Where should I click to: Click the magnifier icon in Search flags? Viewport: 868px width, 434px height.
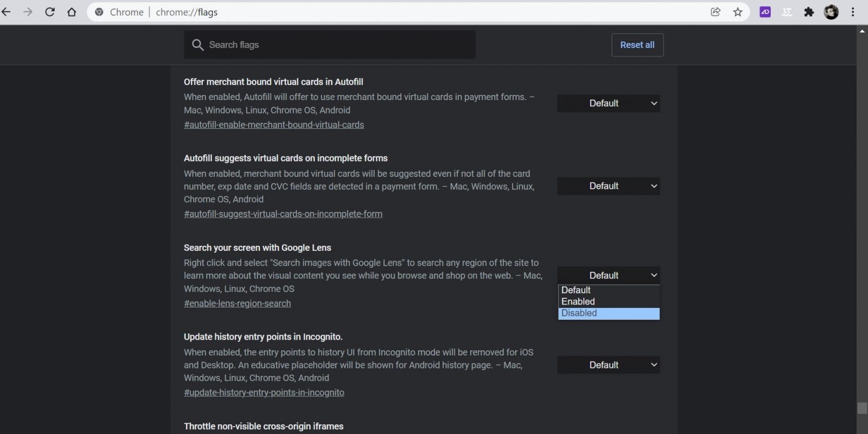[197, 45]
